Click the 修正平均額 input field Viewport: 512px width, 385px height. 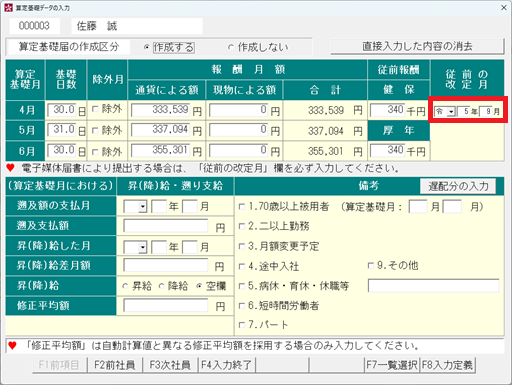coord(166,305)
